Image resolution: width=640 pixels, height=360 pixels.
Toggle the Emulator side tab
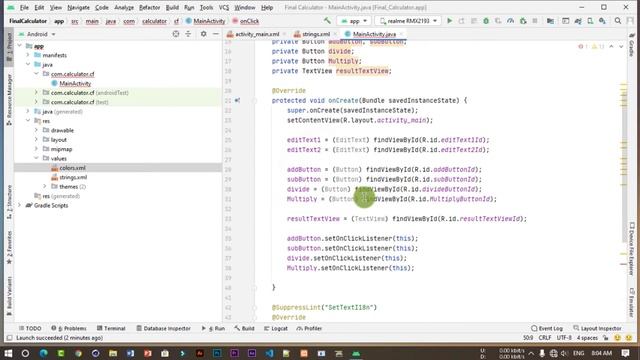(x=631, y=303)
